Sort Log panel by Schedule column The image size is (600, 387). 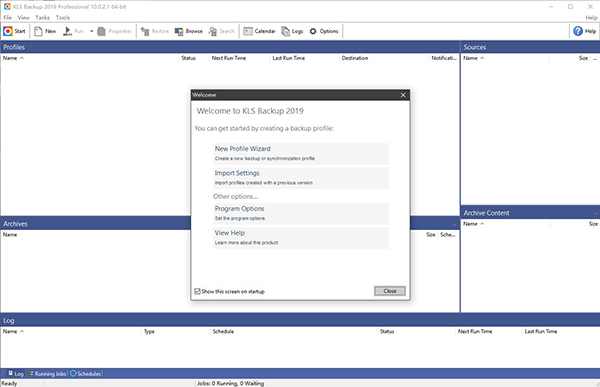(x=293, y=331)
